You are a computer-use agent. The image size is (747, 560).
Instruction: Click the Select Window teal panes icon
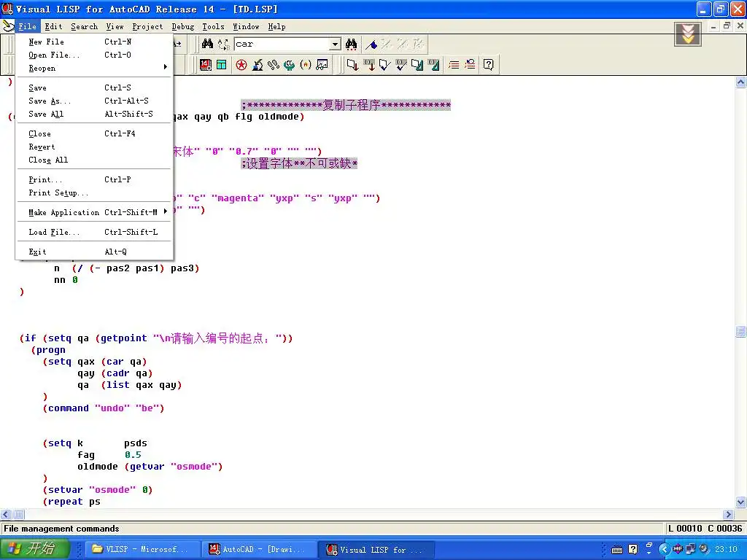click(222, 65)
